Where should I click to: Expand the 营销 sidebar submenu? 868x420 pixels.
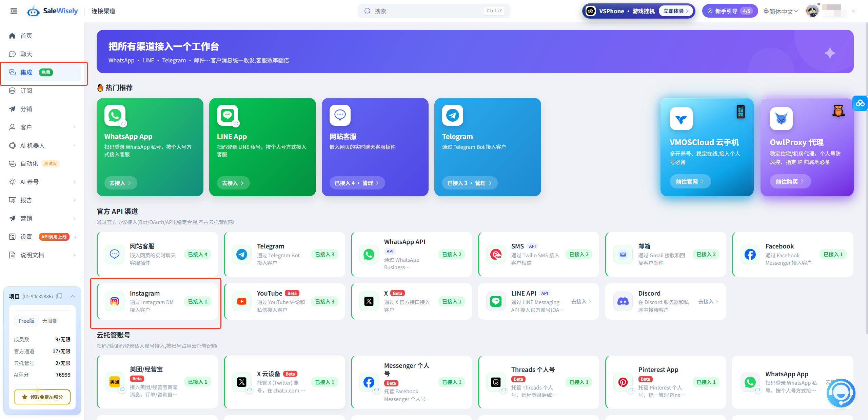click(74, 219)
